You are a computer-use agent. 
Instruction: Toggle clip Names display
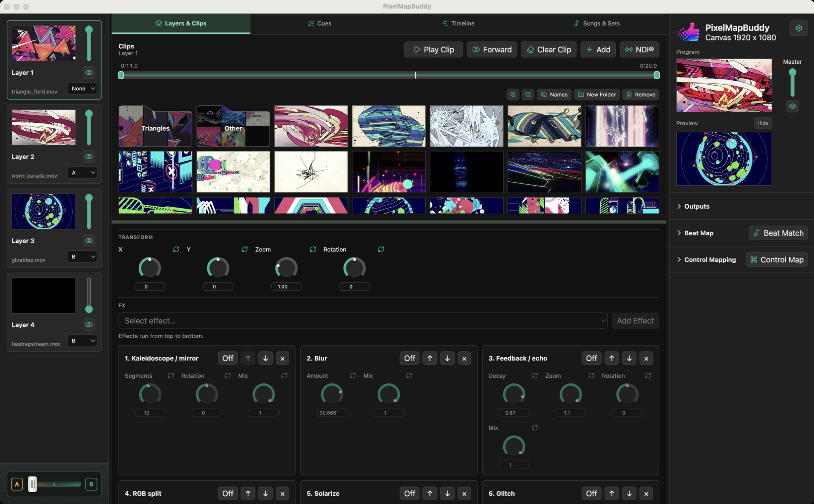pyautogui.click(x=554, y=95)
